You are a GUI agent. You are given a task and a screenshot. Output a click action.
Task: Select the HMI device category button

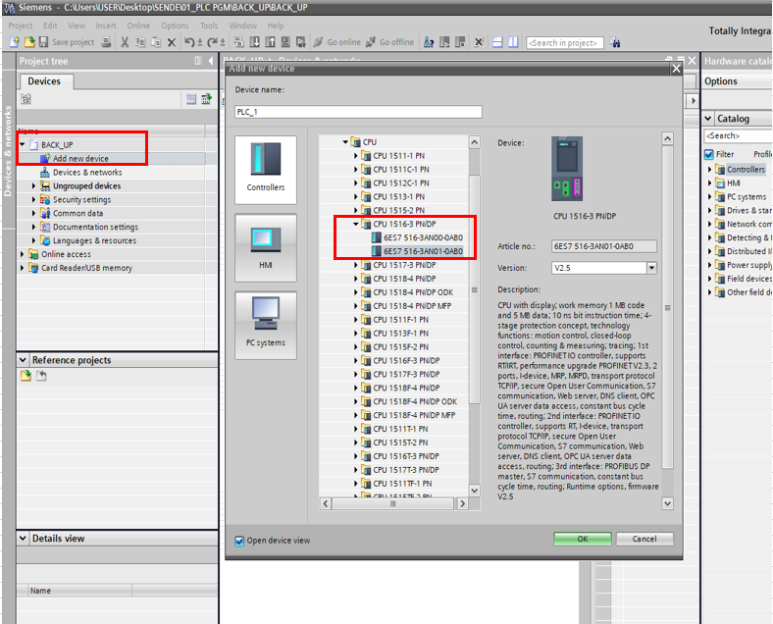click(266, 247)
